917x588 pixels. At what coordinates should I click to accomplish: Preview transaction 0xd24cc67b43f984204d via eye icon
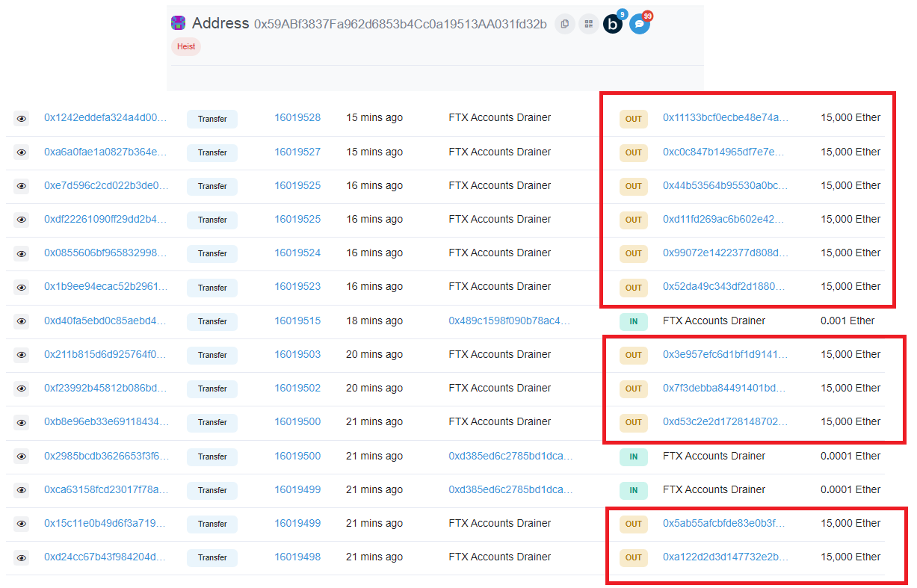[22, 557]
